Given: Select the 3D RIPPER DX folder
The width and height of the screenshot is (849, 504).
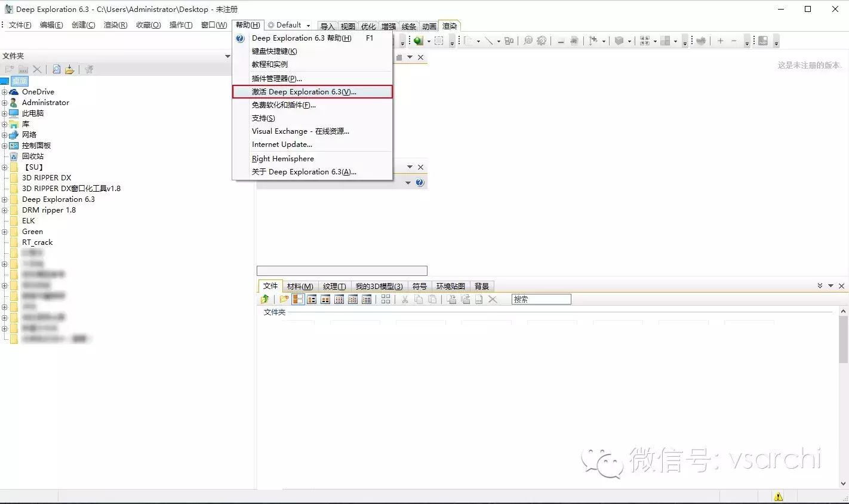Looking at the screenshot, I should click(x=47, y=178).
